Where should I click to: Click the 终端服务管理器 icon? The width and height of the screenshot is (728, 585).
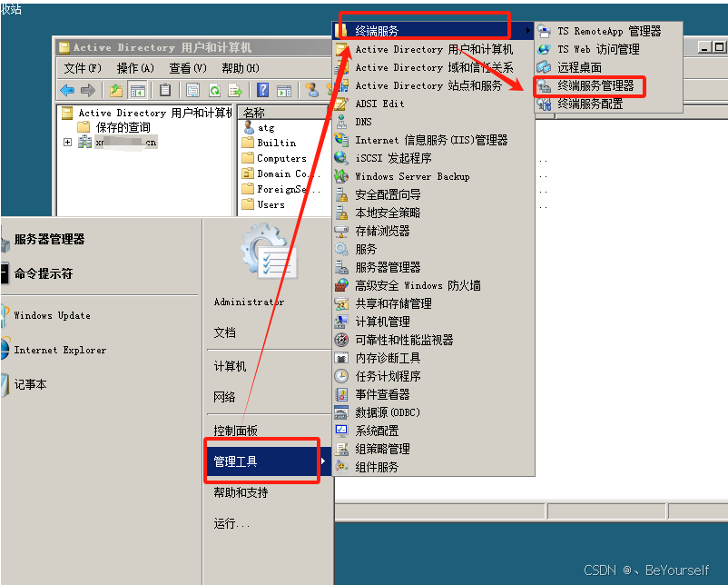[544, 85]
